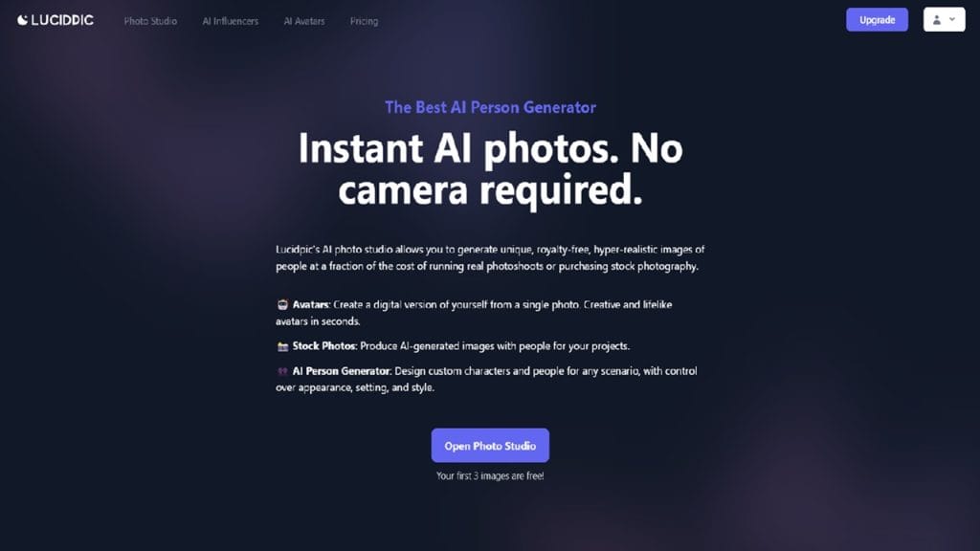Click 'Your first 3 images are free!' text
The width and height of the screenshot is (980, 551).
pos(490,476)
